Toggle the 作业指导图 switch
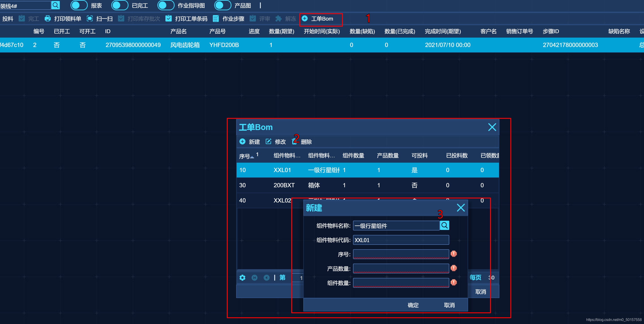Viewport: 644px width, 324px height. pos(166,5)
